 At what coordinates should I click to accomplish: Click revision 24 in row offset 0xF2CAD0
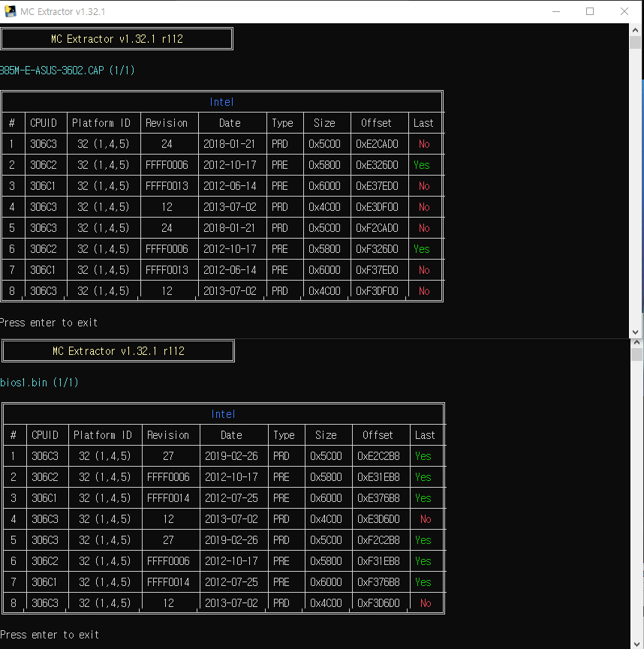pos(167,228)
